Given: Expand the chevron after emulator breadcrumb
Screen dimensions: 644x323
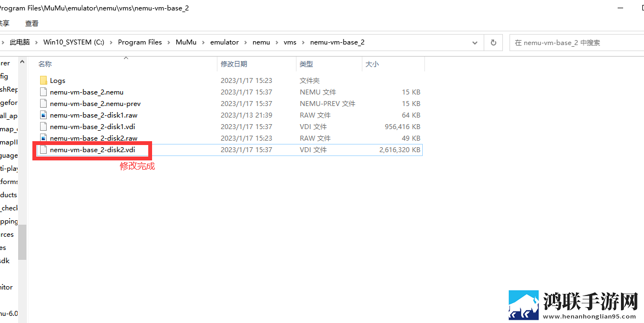Looking at the screenshot, I should tap(245, 42).
